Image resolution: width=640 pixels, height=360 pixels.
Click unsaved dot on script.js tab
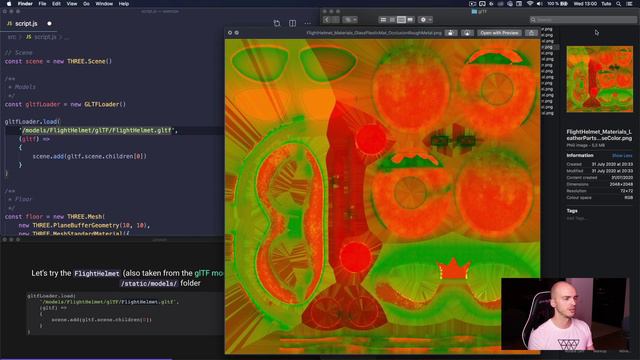tap(49, 24)
